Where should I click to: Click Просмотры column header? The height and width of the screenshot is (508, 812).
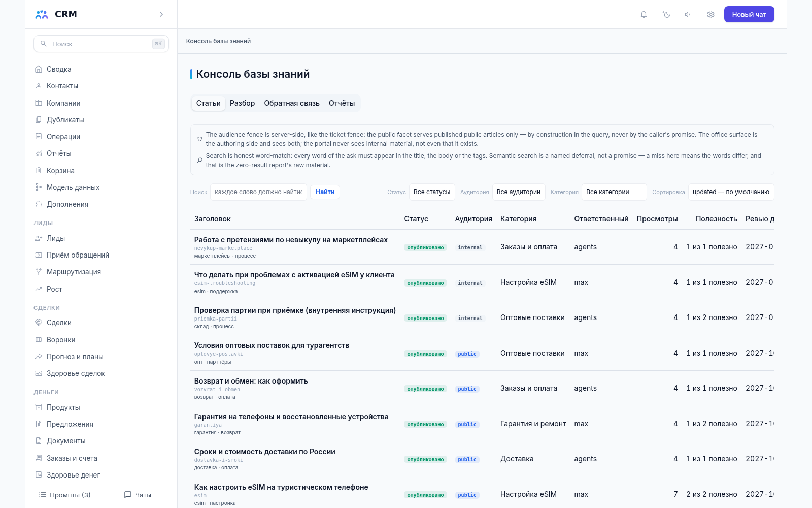click(657, 219)
